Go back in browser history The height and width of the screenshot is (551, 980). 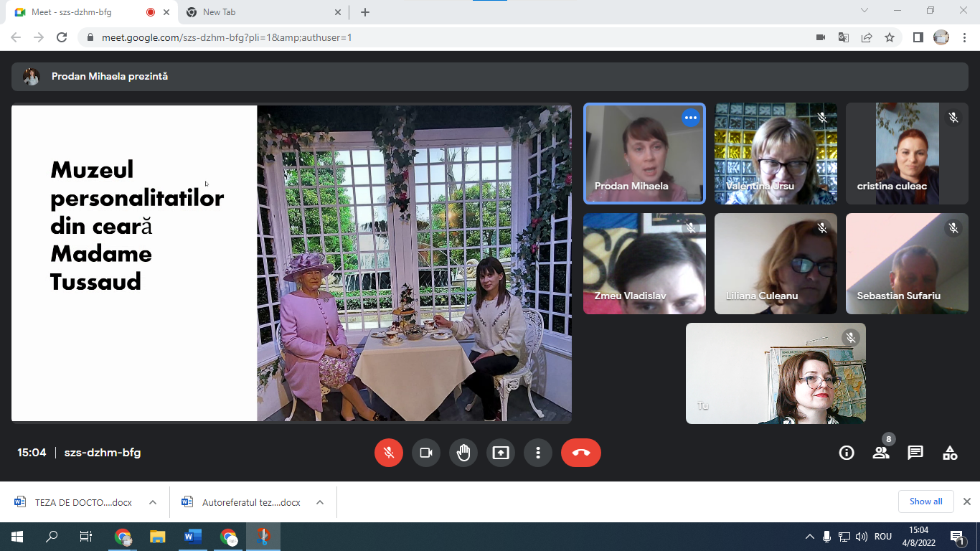(16, 37)
